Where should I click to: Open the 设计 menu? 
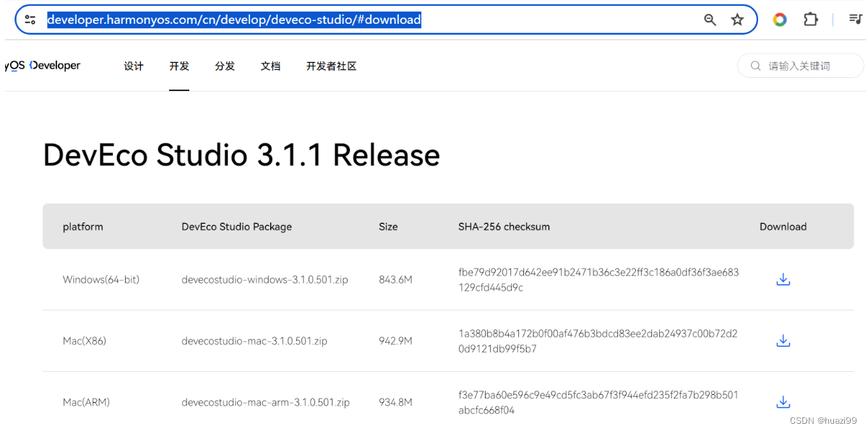point(134,66)
